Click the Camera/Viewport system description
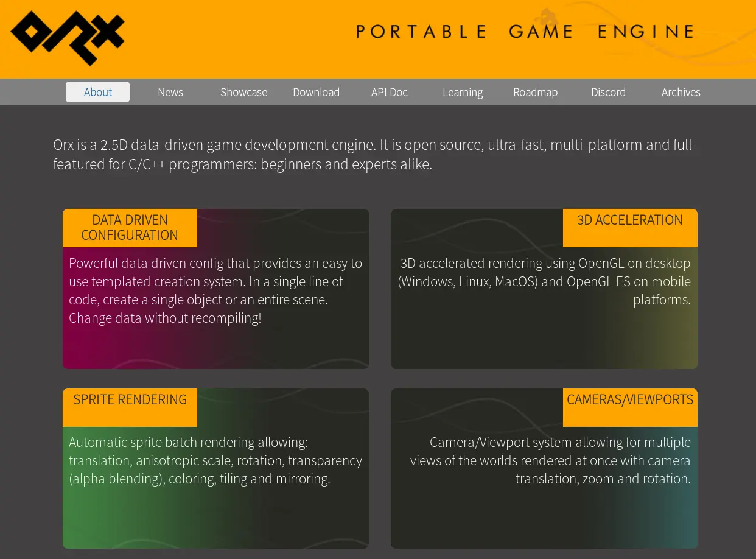The image size is (756, 559). coord(550,460)
